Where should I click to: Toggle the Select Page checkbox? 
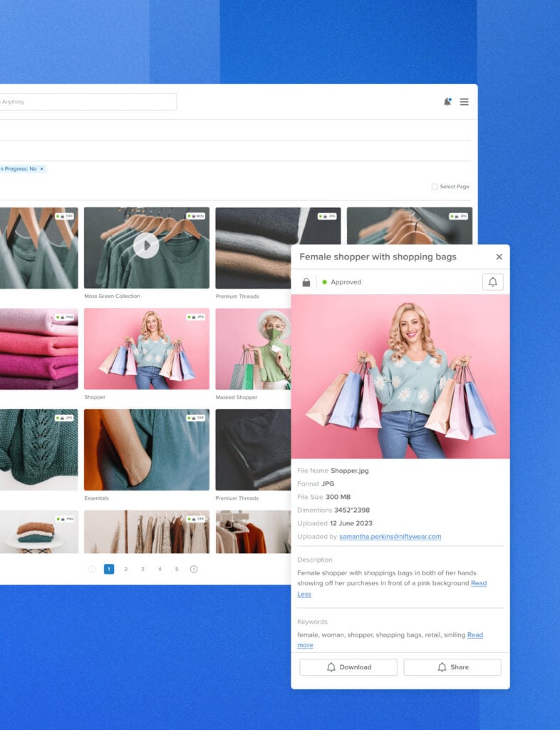point(435,187)
